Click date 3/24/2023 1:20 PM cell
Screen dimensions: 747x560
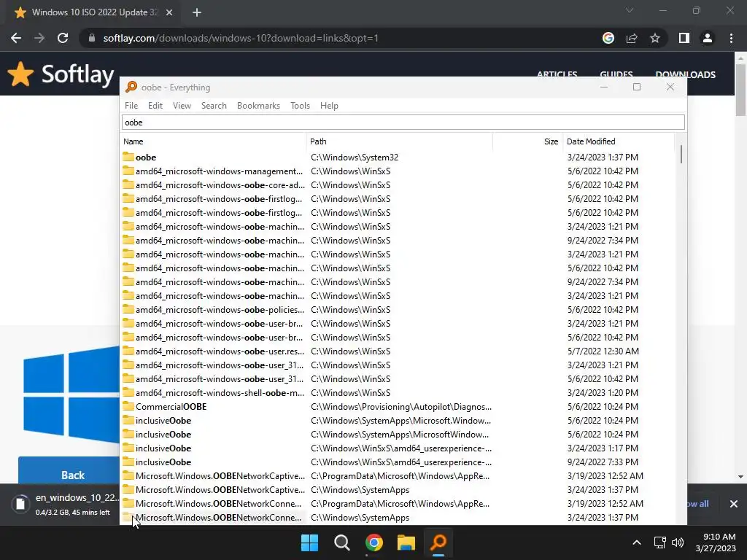pos(603,392)
